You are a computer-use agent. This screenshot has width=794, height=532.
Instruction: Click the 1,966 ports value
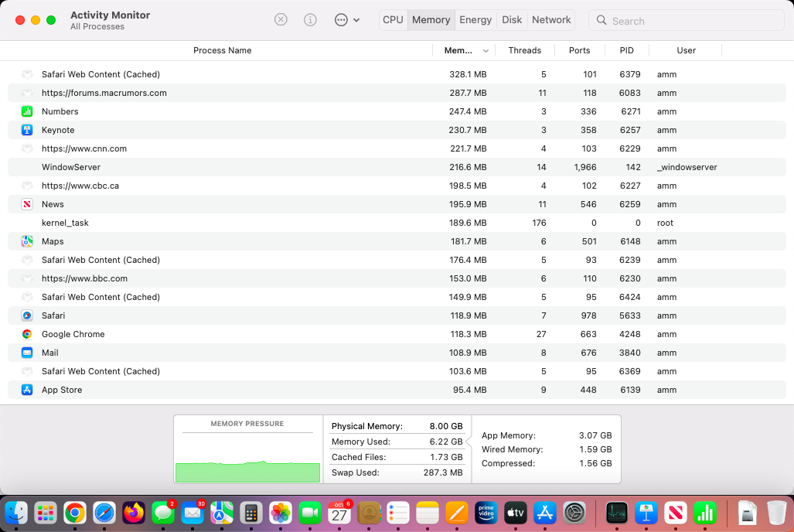click(584, 167)
